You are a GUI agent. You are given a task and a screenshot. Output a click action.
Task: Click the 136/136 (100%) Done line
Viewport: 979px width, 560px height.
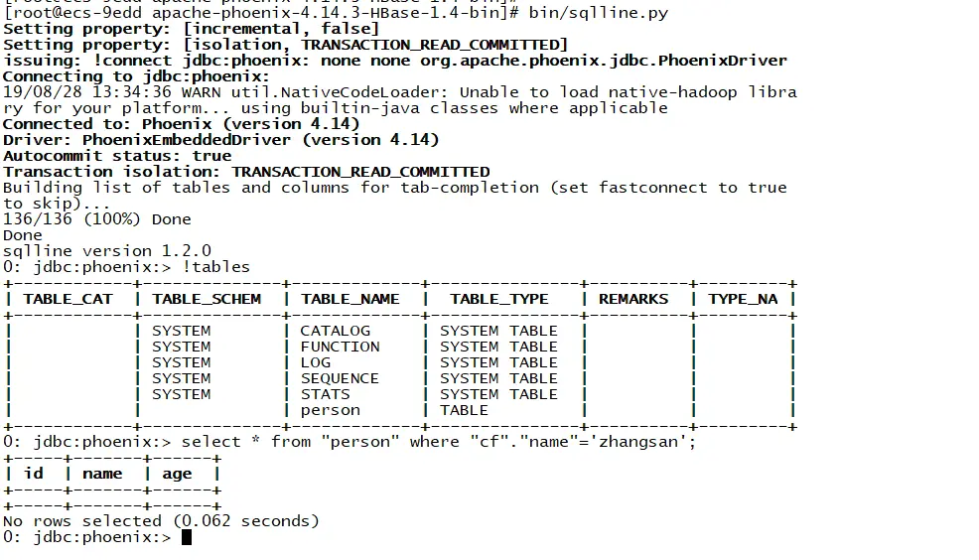97,219
